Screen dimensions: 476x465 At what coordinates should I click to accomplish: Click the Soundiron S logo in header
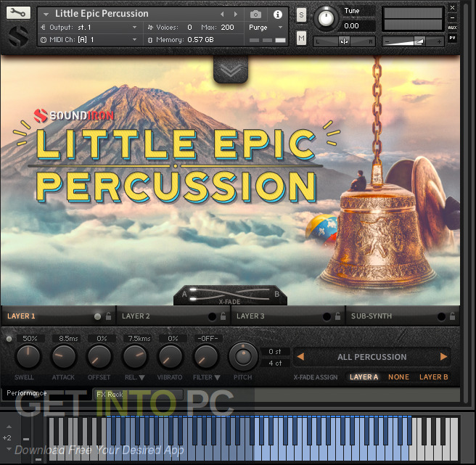tap(18, 36)
